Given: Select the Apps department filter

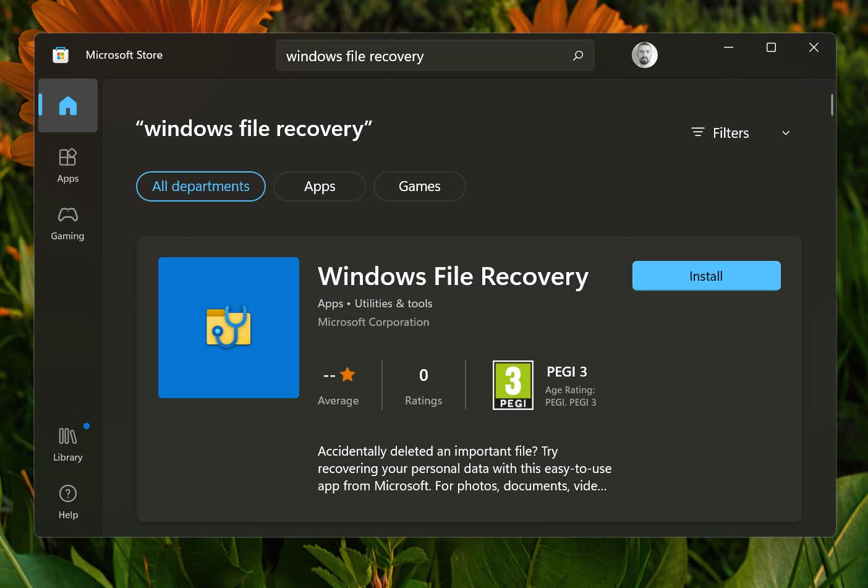Looking at the screenshot, I should 320,186.
